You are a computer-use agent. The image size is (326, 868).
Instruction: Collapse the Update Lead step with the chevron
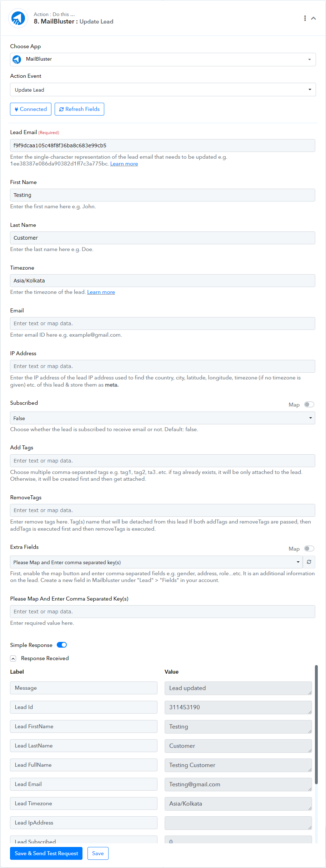pyautogui.click(x=314, y=18)
